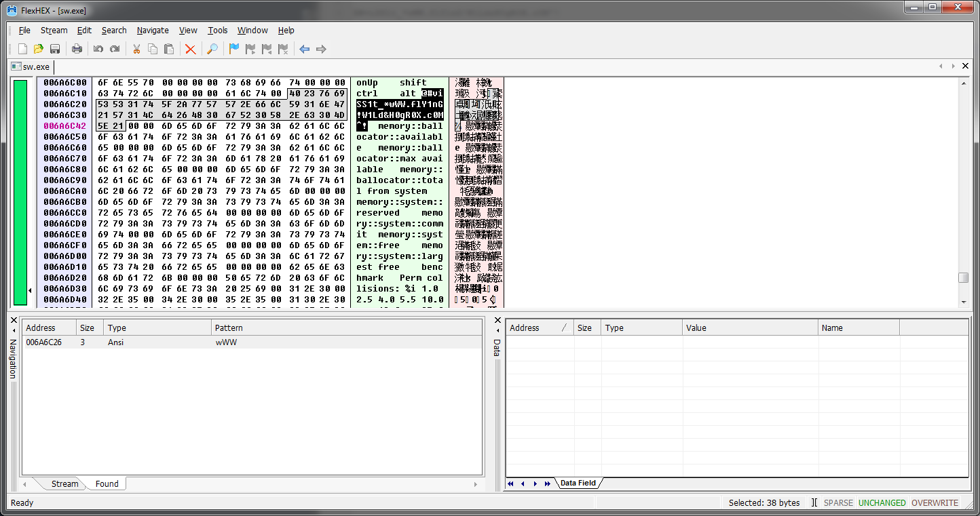Copy the selected bytes from the toolbar

coord(153,49)
